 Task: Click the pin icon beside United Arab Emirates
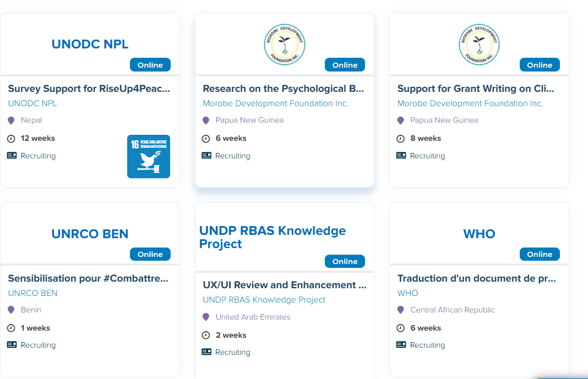pos(206,317)
